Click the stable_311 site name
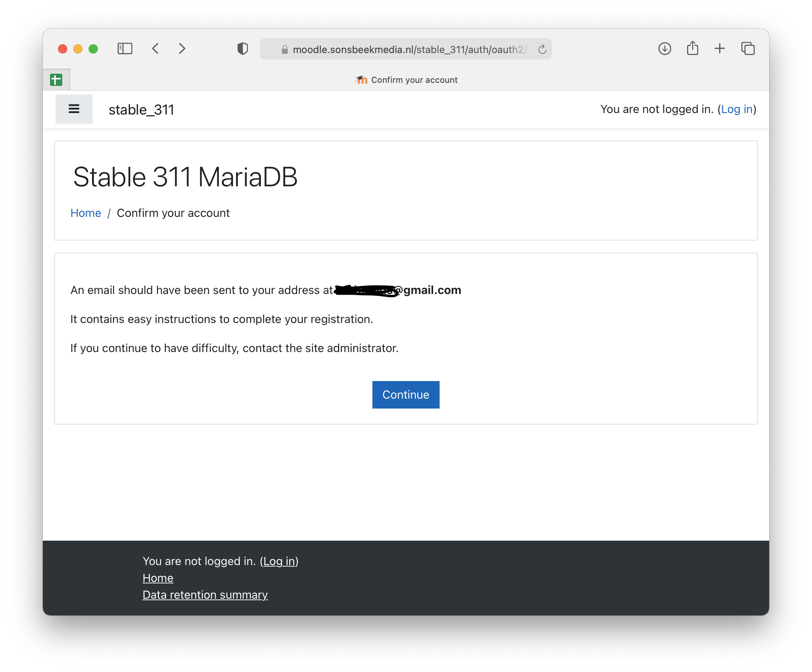 click(x=141, y=110)
